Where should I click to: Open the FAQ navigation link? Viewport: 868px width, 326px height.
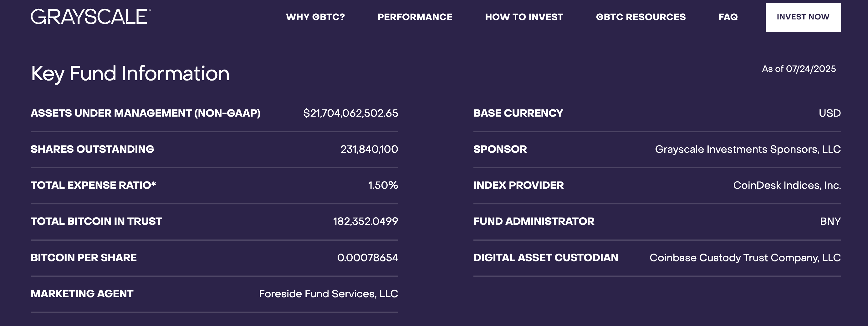[728, 17]
